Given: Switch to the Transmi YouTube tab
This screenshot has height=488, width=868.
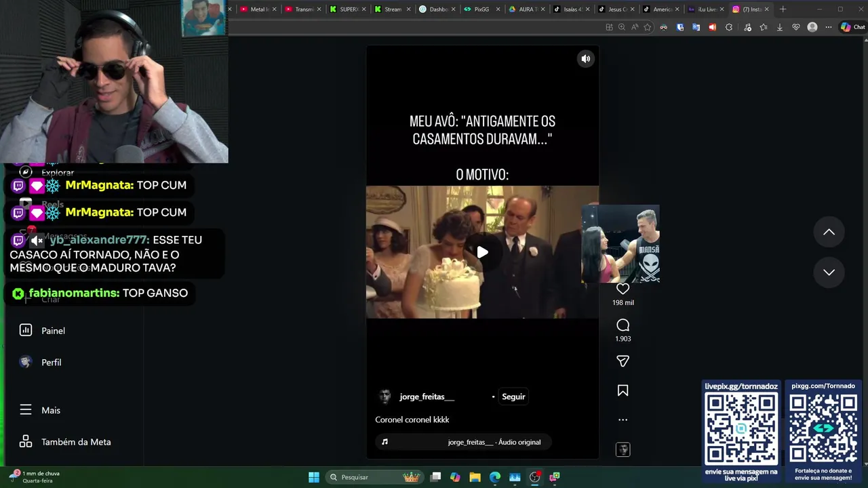Looking at the screenshot, I should (x=303, y=9).
